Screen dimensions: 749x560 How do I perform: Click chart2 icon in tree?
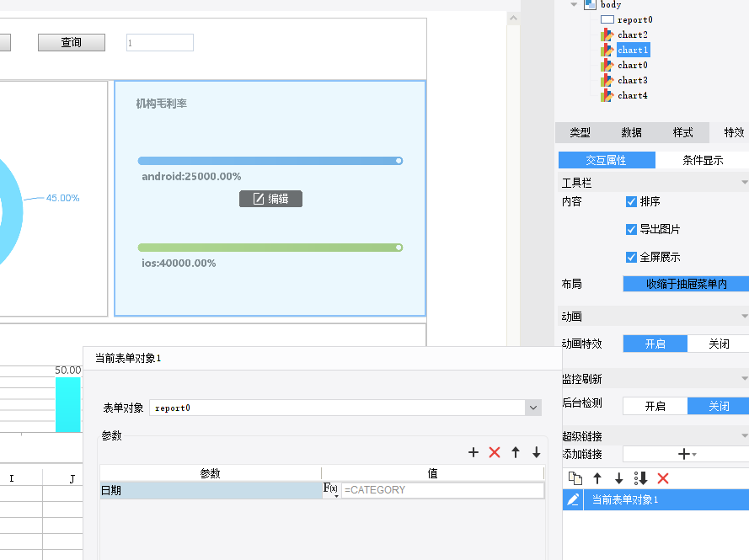point(607,35)
